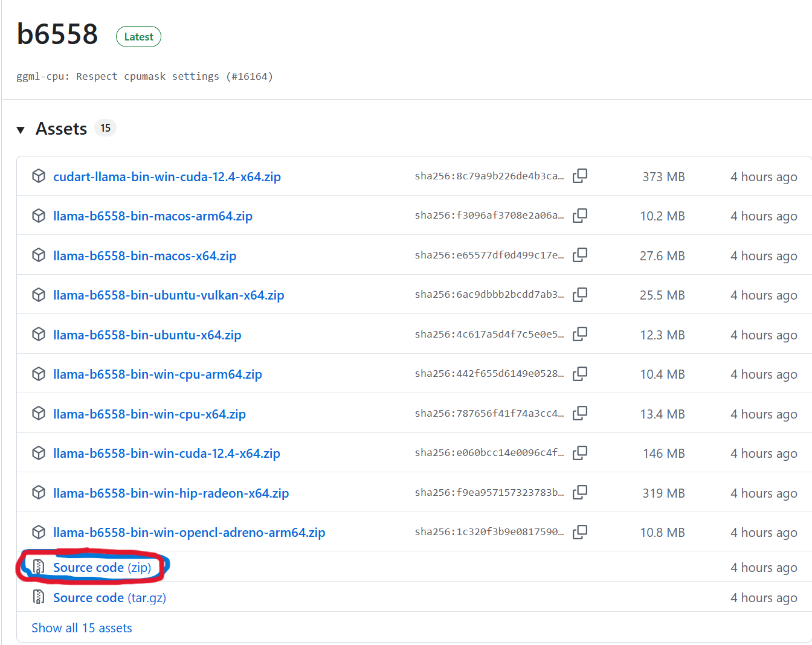812x645 pixels.
Task: Copy sha256 of cudart-llama-bin-win-cuda-12.4-x64.zip
Action: click(x=580, y=176)
